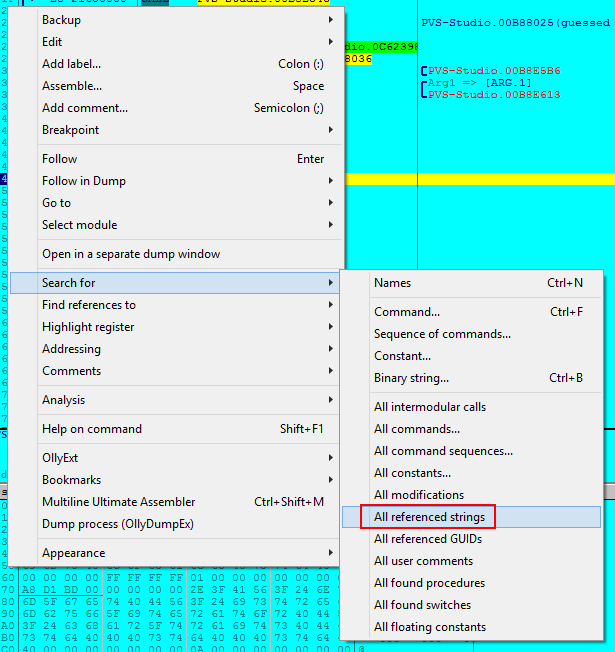The image size is (615, 652).
Task: Expand the Addressing submenu
Action: [176, 349]
